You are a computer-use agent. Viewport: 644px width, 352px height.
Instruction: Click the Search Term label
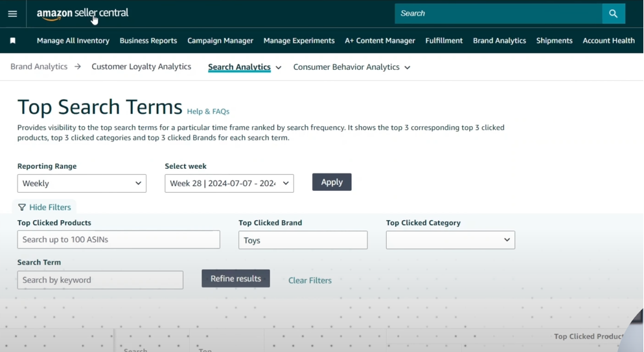tap(39, 262)
